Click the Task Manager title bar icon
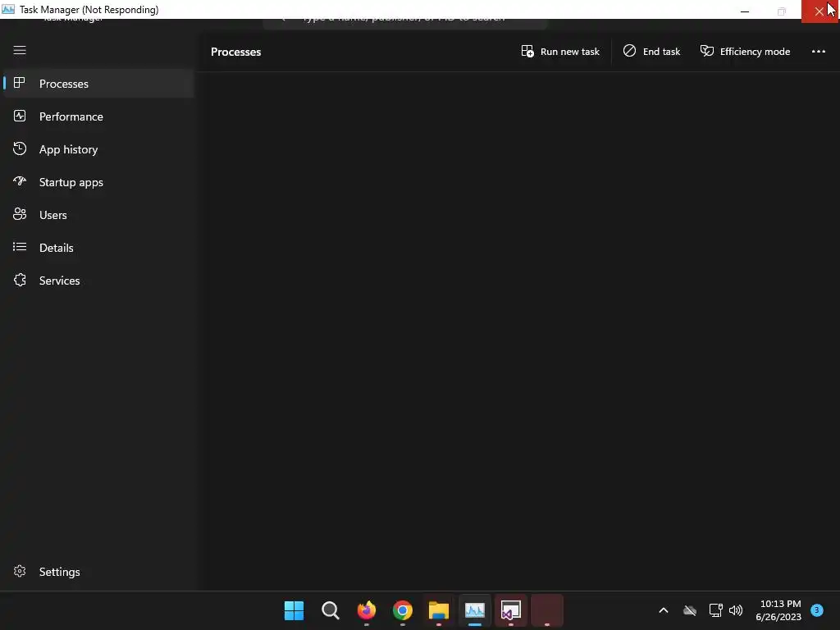The height and width of the screenshot is (630, 840). (8, 10)
